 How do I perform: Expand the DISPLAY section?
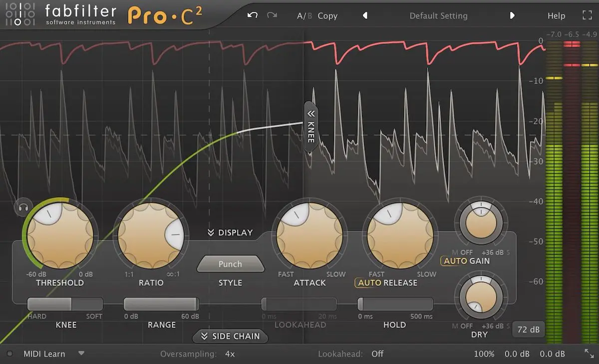230,232
